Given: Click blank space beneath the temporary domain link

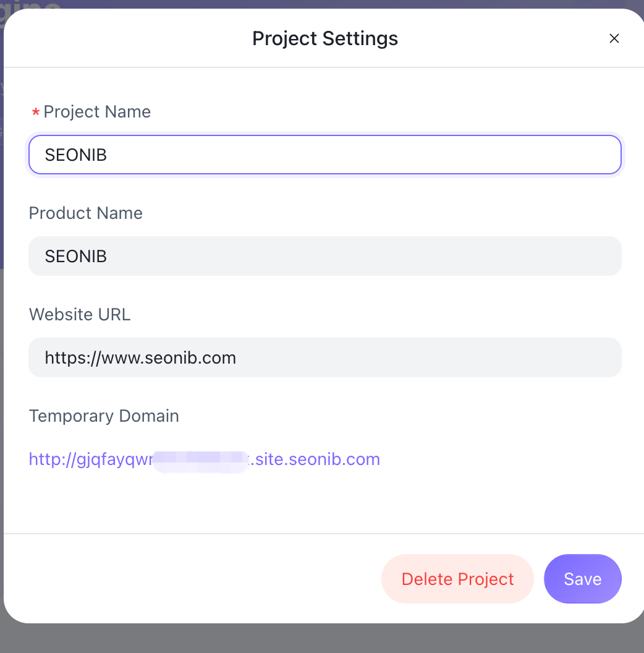Looking at the screenshot, I should click(x=247, y=501).
